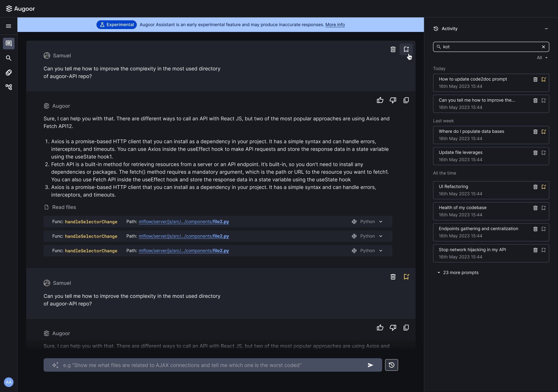Delete 'Where do I populate data bases'
This screenshot has height=392, width=558.
[535, 132]
